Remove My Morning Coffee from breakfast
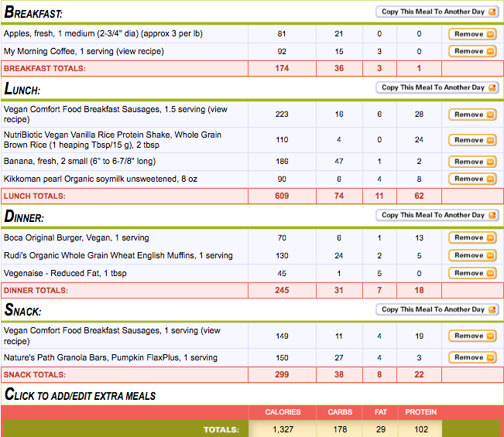Viewport: 504px width, 437px height. point(472,51)
